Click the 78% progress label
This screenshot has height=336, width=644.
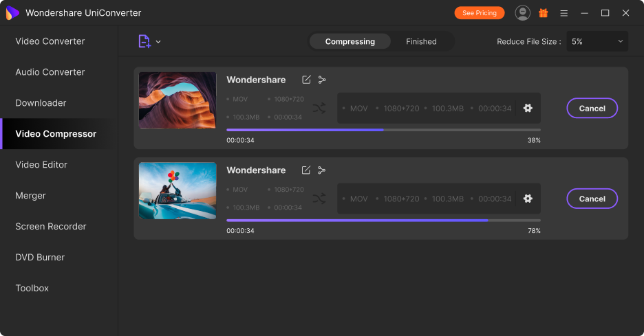tap(534, 231)
